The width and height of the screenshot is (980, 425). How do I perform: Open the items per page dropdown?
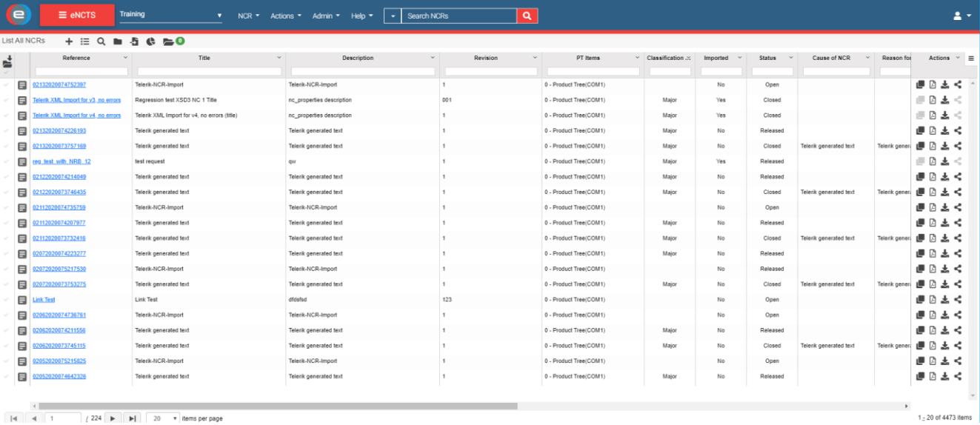click(x=163, y=418)
